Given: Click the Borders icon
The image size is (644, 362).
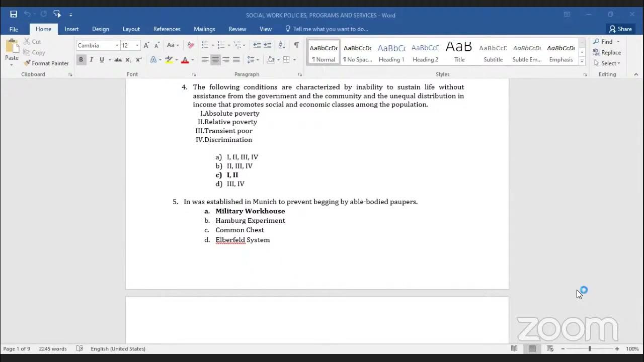Looking at the screenshot, I should [x=286, y=60].
